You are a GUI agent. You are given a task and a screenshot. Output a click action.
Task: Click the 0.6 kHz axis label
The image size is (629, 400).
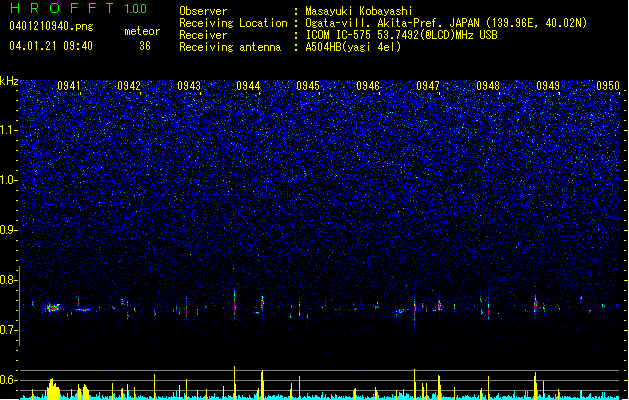tap(9, 380)
